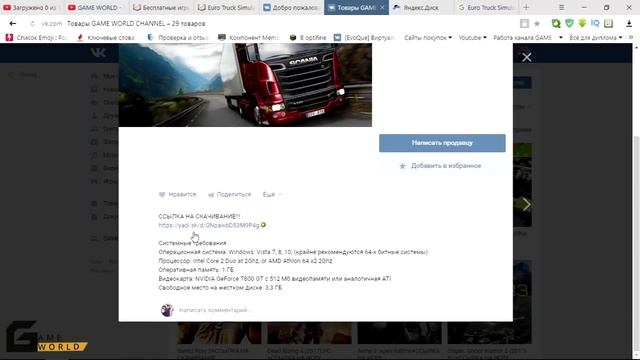Switch to Google Euro Truck Simulator tab
Image resolution: width=640 pixels, height=360 pixels.
click(x=486, y=7)
